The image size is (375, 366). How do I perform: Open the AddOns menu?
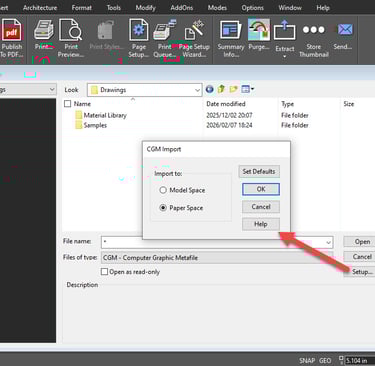(x=182, y=7)
